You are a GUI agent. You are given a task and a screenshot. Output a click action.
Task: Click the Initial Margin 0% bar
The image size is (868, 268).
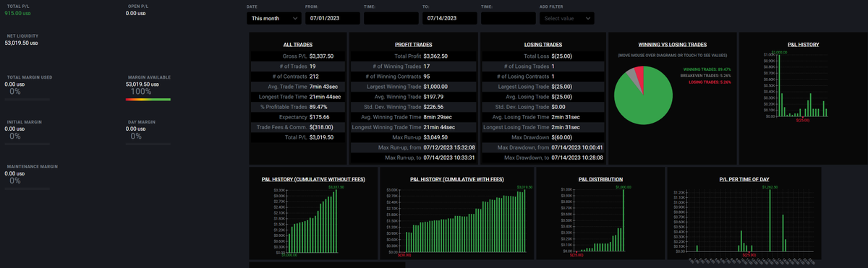click(27, 144)
